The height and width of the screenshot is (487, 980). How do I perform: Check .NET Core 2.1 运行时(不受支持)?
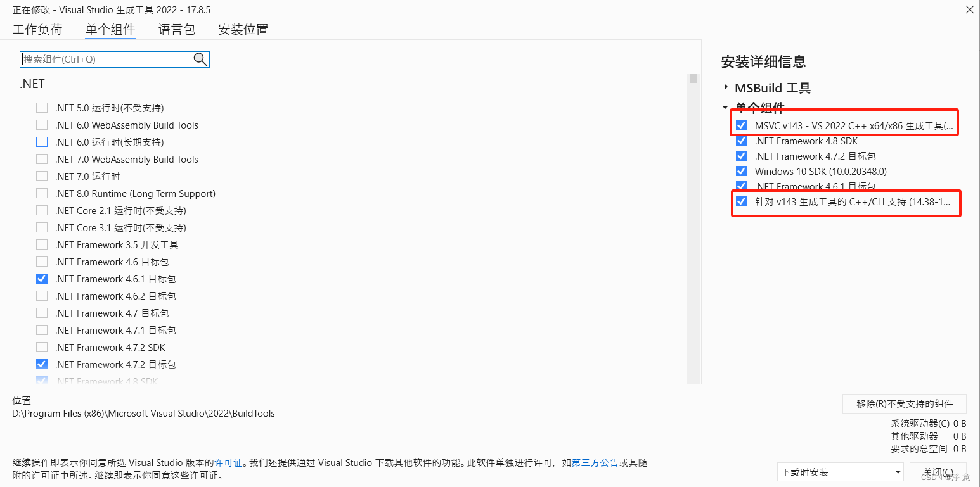point(42,210)
